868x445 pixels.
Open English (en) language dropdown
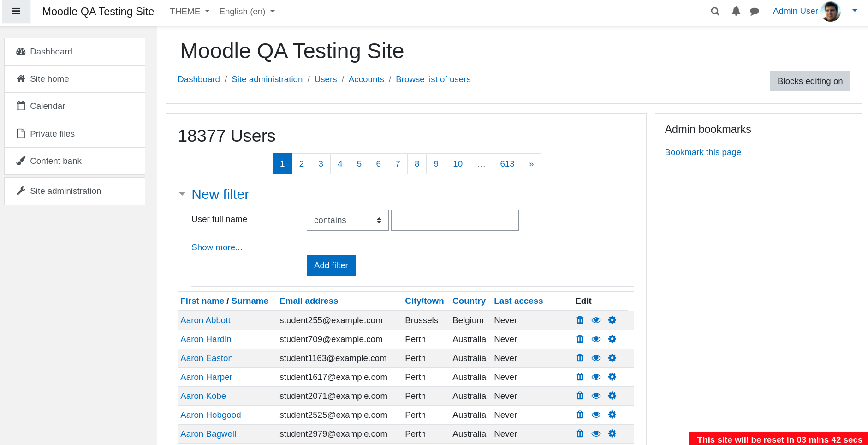pos(247,12)
